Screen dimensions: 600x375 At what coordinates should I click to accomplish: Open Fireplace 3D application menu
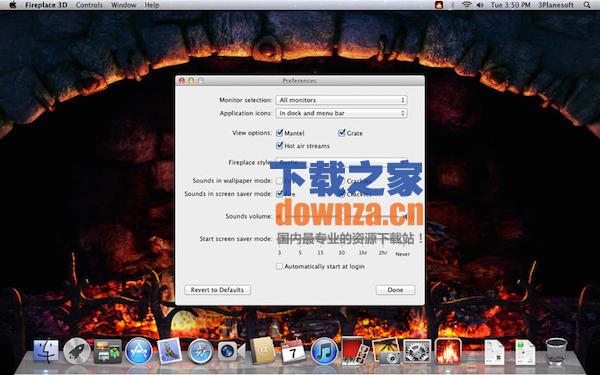[46, 5]
